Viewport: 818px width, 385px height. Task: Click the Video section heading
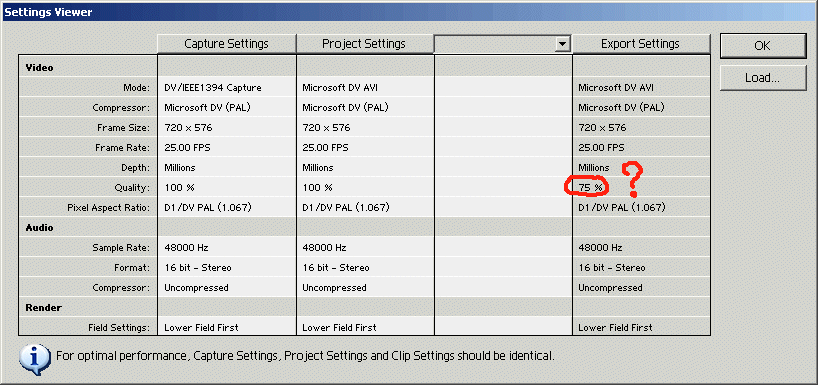39,68
